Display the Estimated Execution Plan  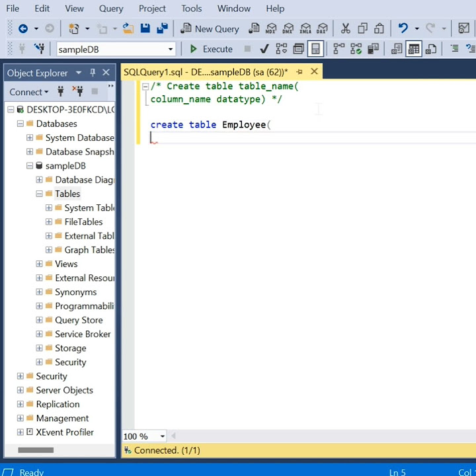click(282, 49)
